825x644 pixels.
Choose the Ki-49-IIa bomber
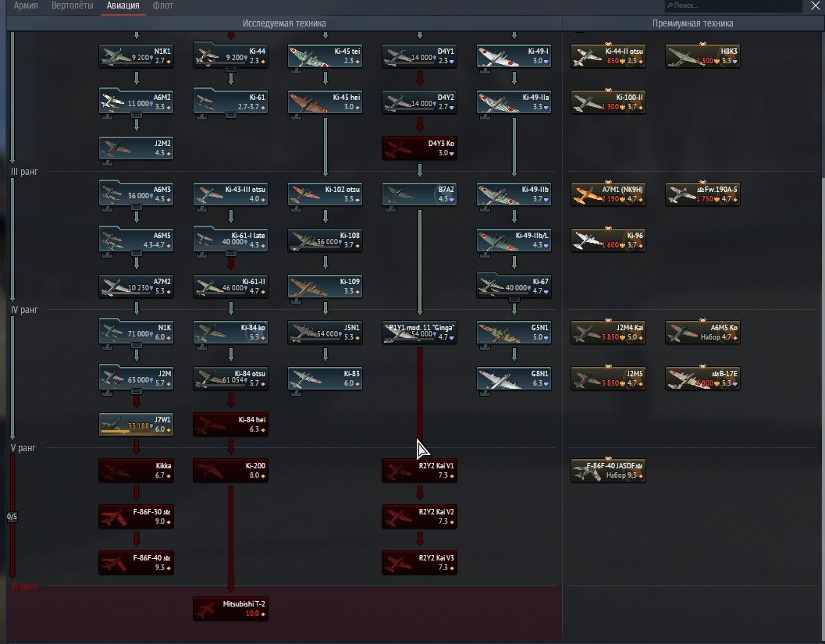(x=514, y=102)
